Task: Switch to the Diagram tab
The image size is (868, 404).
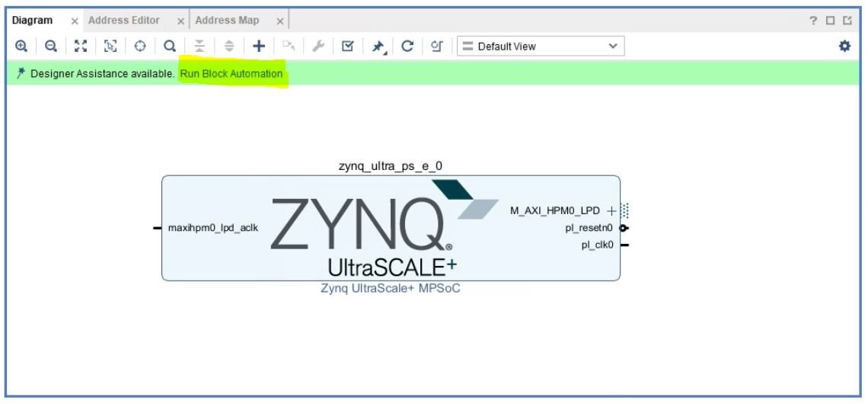Action: [32, 21]
